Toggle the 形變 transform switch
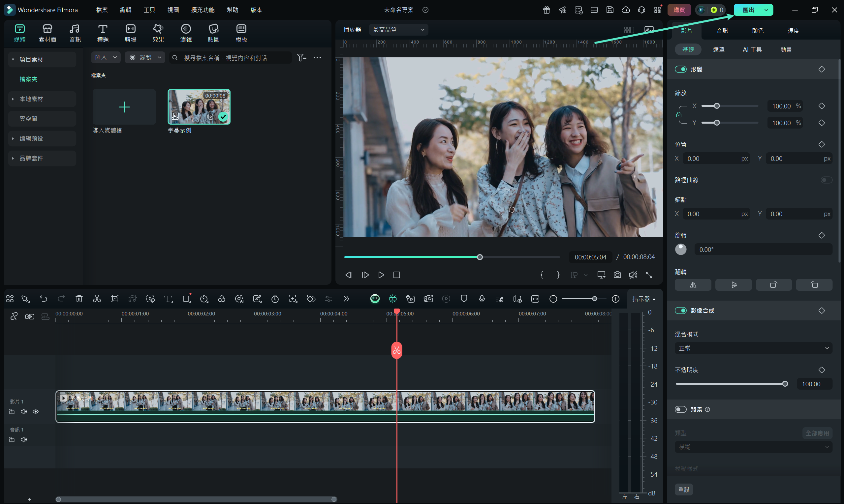Screen dimensions: 844x504 [x=680, y=69]
